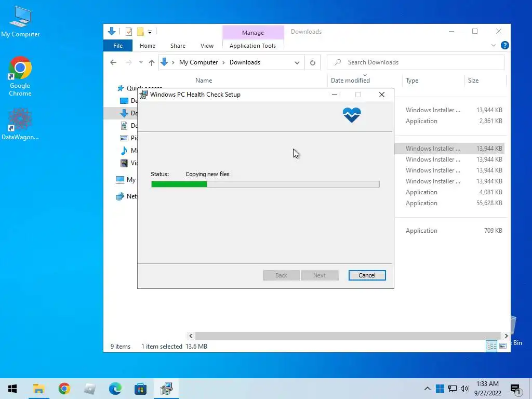Click My Computer in the address path
532x399 pixels.
coord(198,62)
